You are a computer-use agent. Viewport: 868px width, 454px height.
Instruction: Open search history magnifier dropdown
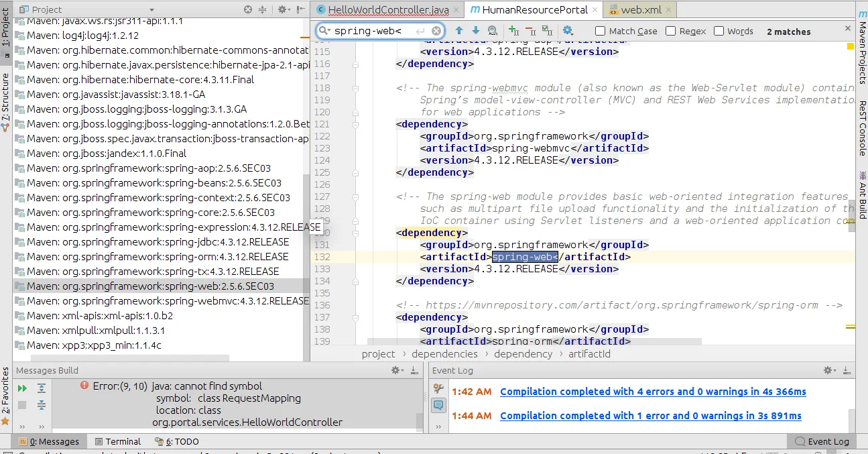[324, 31]
